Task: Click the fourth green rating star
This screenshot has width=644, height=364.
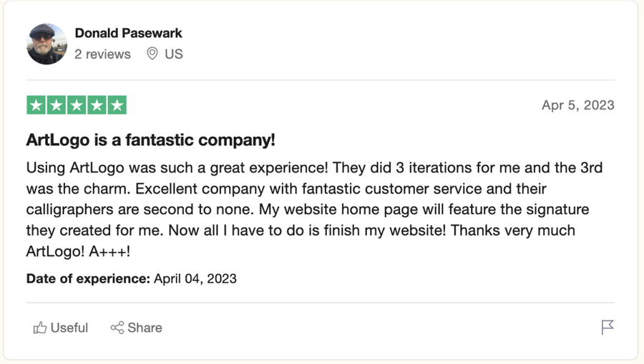Action: [x=97, y=105]
